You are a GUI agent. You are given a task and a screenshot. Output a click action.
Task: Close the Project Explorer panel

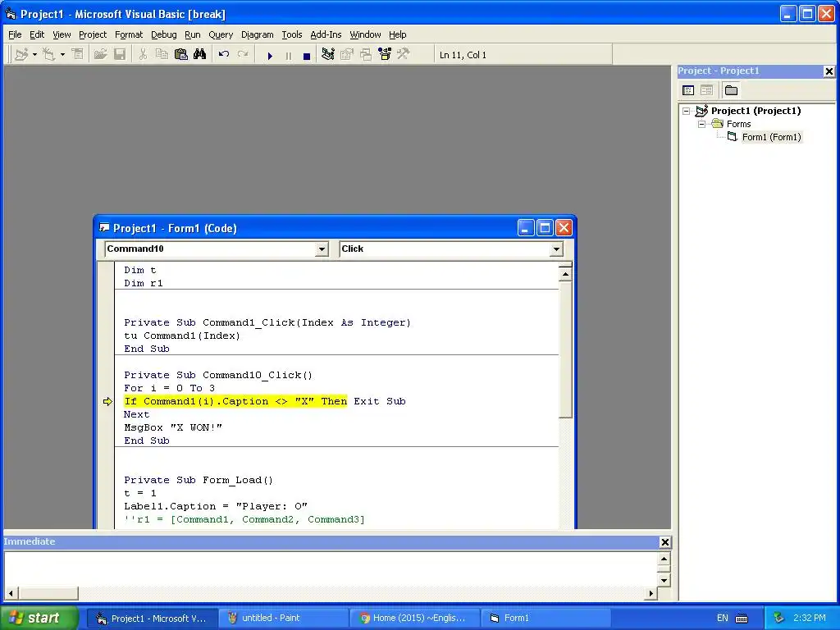829,71
